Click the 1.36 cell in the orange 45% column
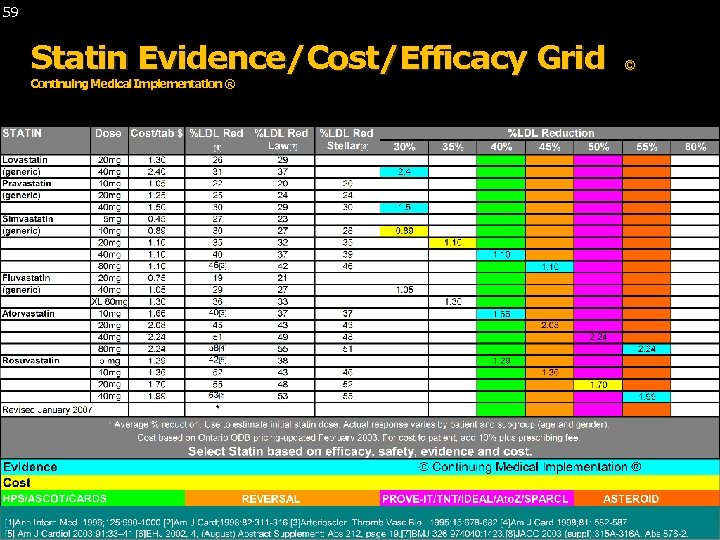The width and height of the screenshot is (720, 540). coord(550,372)
